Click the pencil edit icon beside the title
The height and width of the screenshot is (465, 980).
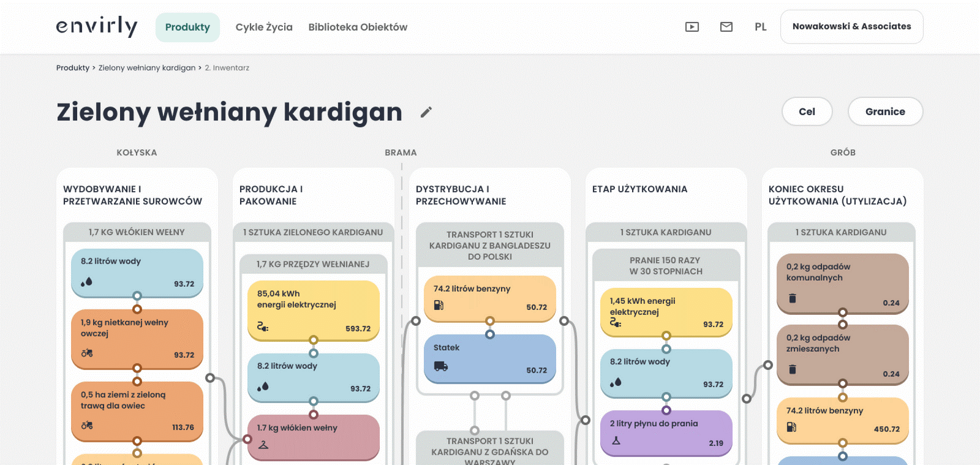(426, 112)
